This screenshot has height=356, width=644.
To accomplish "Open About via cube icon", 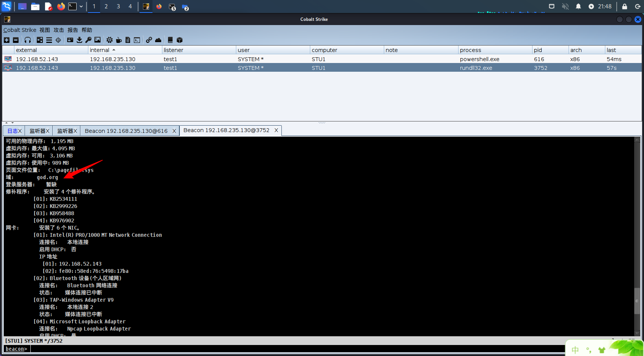I will tap(180, 40).
